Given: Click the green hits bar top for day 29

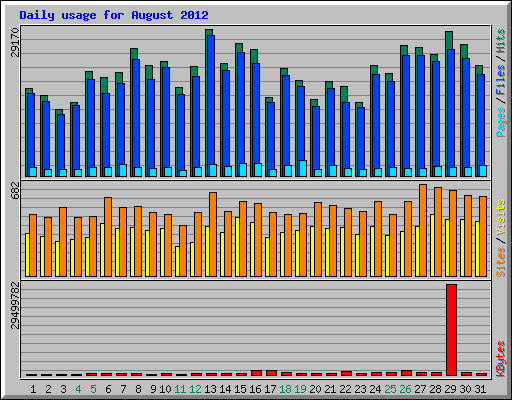Looking at the screenshot, I should [x=449, y=40].
